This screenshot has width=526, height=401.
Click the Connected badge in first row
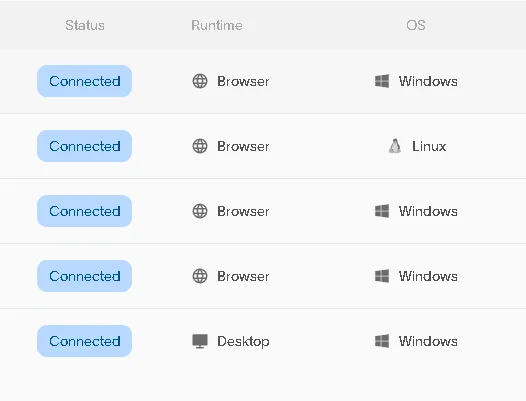85,81
